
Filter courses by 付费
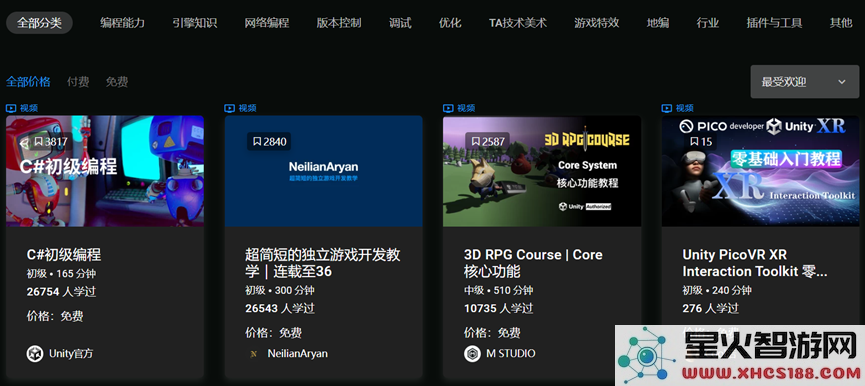coord(78,82)
